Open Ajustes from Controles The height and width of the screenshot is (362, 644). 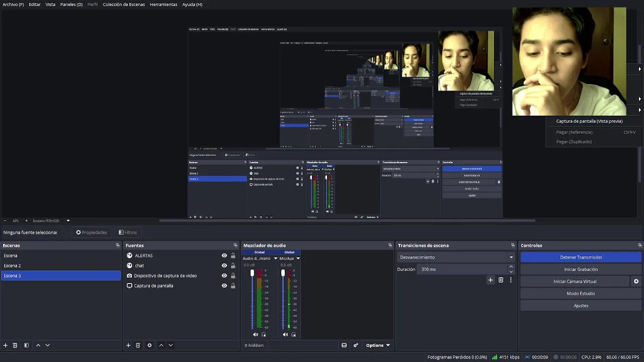(581, 306)
